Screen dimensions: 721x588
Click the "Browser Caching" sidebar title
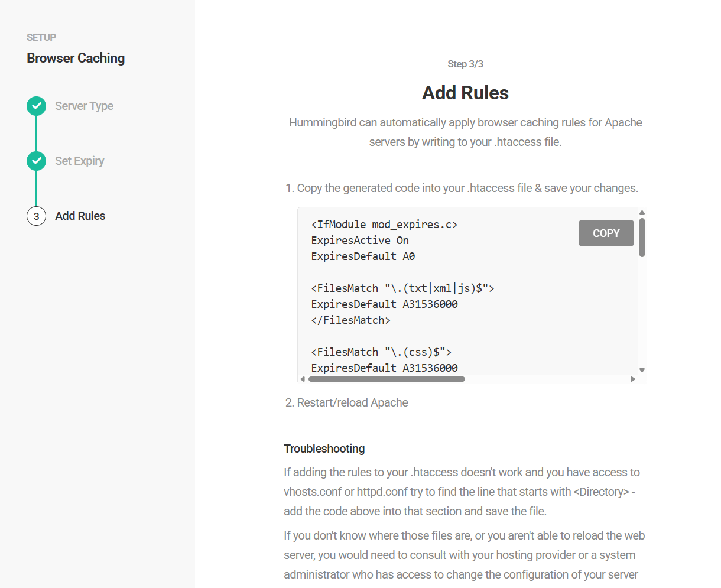76,58
